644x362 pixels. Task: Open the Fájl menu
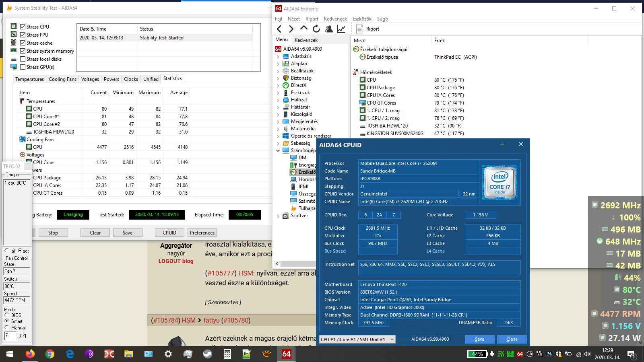(x=279, y=19)
